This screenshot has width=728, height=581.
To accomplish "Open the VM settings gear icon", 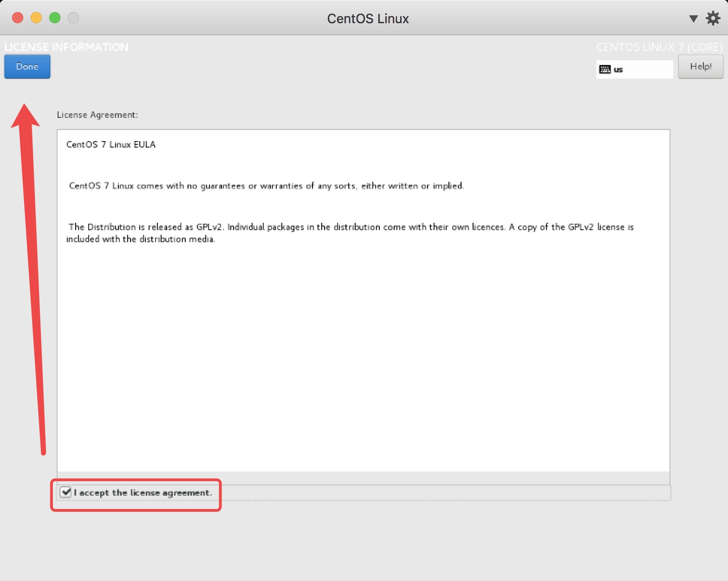I will click(713, 18).
